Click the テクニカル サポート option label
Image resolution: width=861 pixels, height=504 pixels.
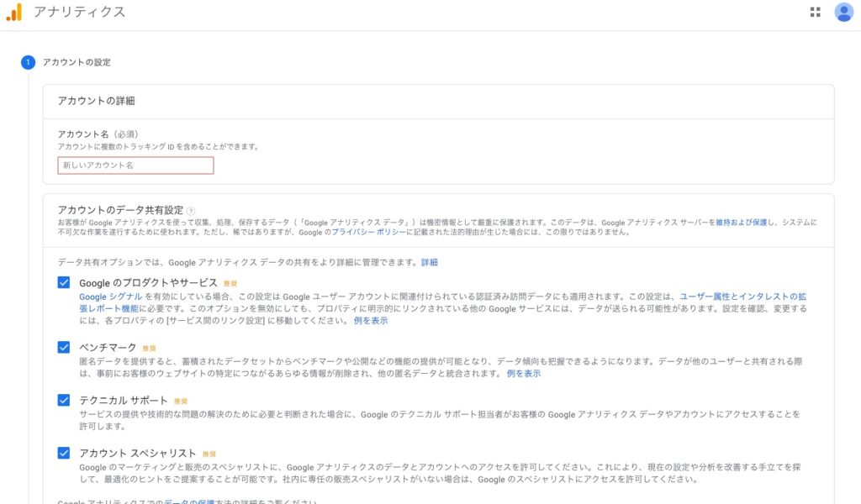click(124, 401)
